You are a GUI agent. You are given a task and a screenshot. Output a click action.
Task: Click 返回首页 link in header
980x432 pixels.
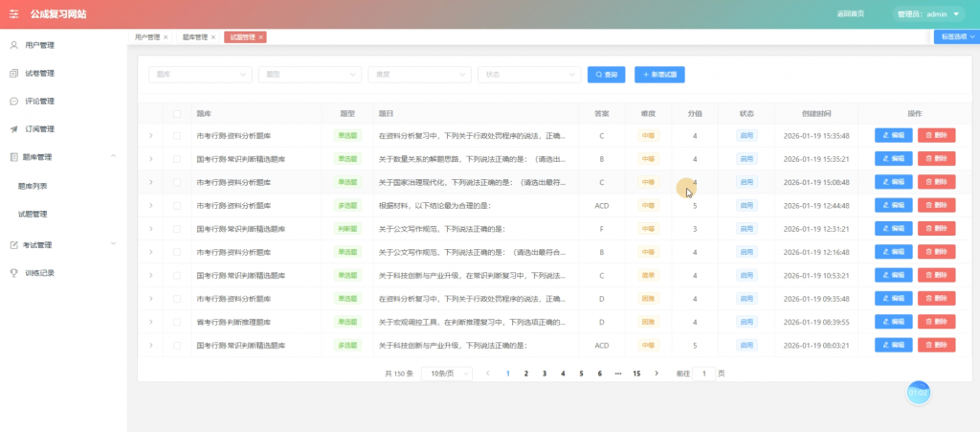point(851,13)
